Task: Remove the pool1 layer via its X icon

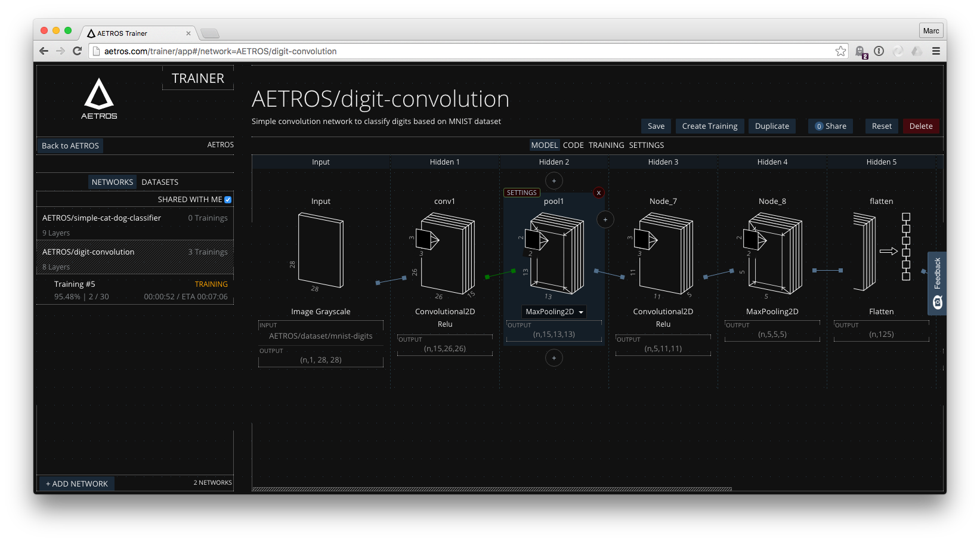Action: point(598,192)
